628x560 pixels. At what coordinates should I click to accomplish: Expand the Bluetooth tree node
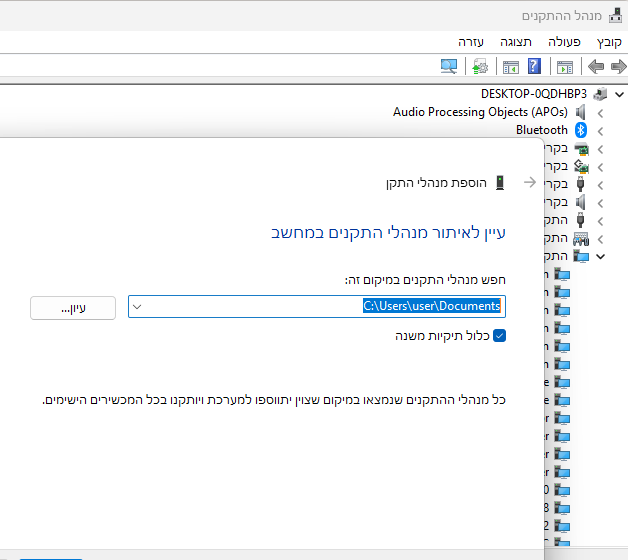(600, 130)
